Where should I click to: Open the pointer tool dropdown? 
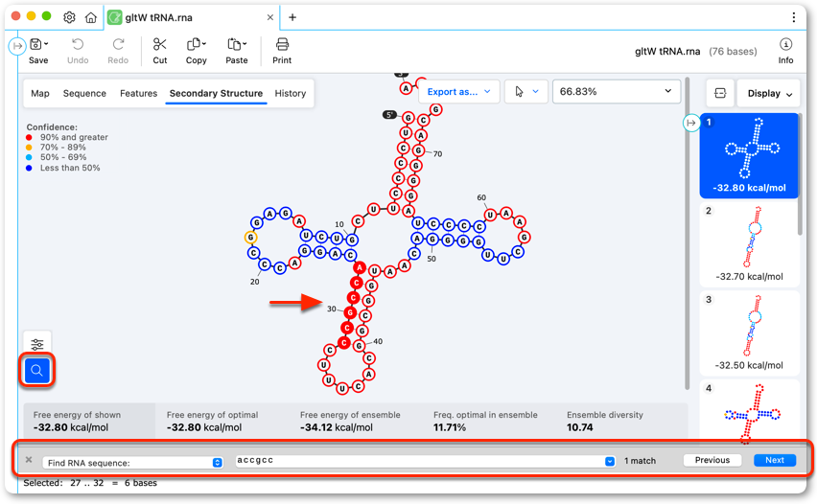pyautogui.click(x=525, y=92)
